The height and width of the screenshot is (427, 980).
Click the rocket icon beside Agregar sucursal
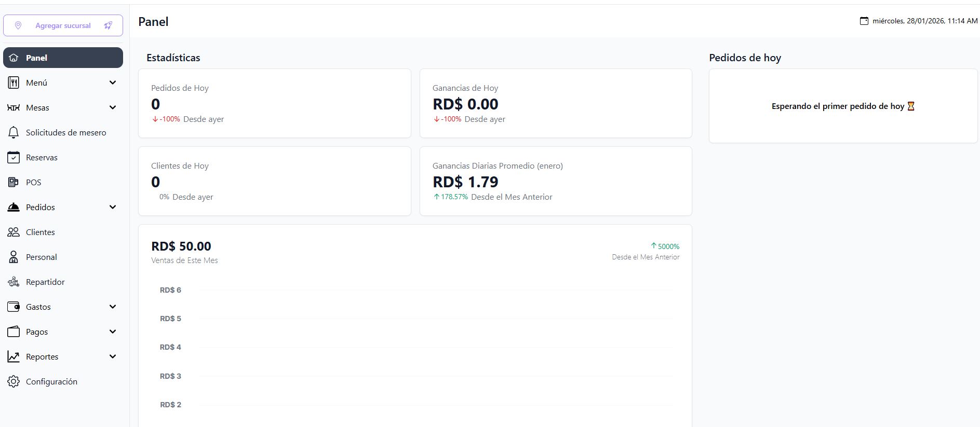[x=108, y=25]
